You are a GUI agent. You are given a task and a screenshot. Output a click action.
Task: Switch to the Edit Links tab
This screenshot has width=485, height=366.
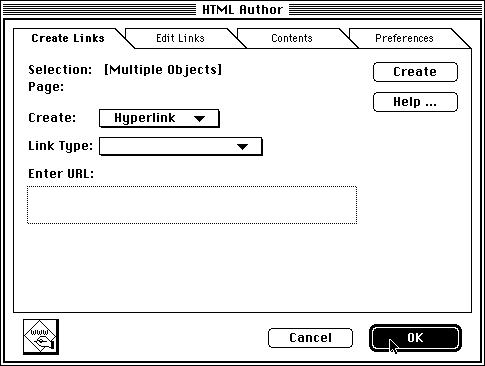tap(180, 38)
